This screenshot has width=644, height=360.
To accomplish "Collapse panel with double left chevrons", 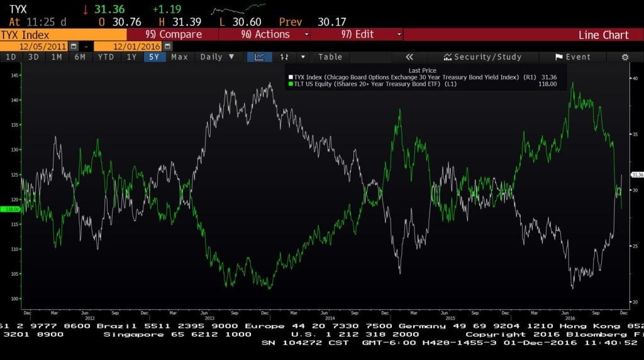I will point(409,57).
